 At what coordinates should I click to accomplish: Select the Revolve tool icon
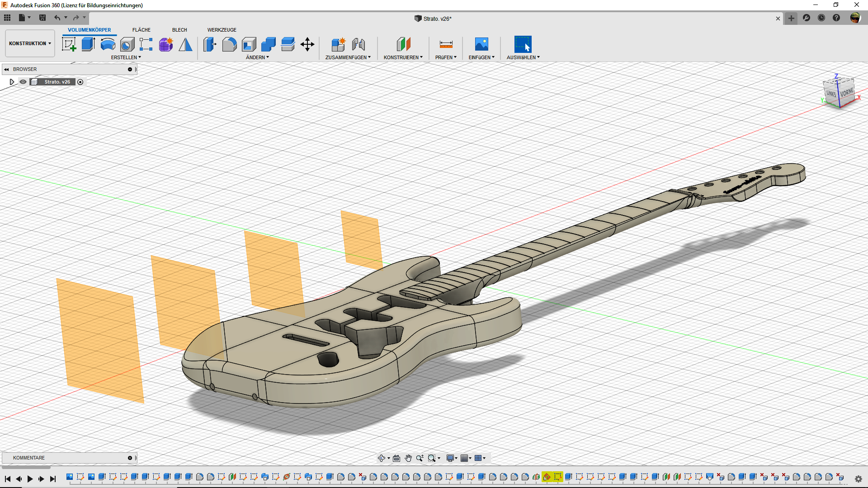click(108, 44)
